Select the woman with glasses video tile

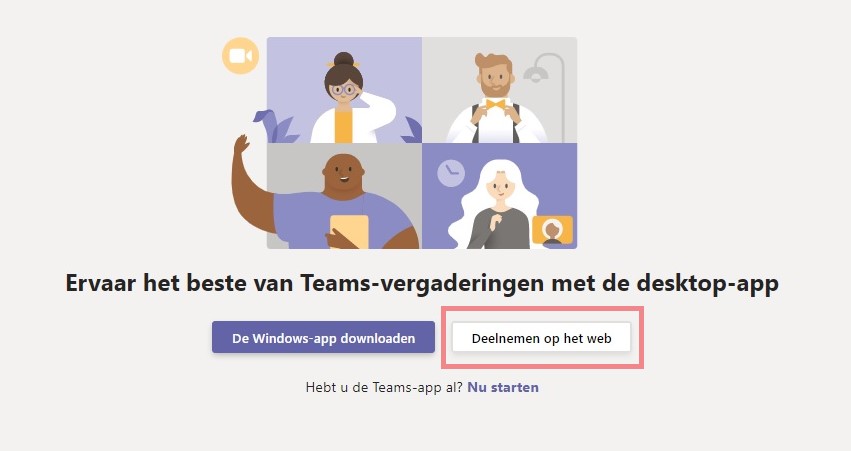click(x=344, y=90)
